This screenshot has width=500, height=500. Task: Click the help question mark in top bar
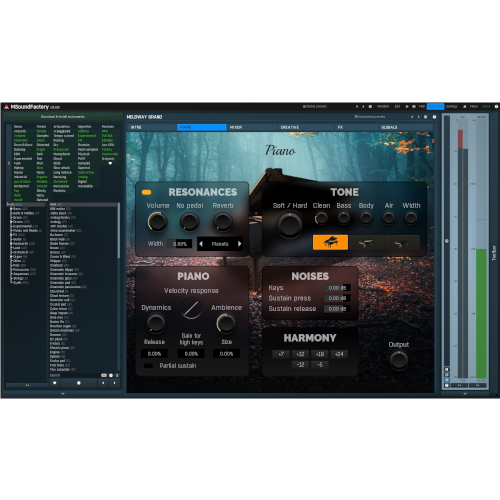tap(496, 107)
